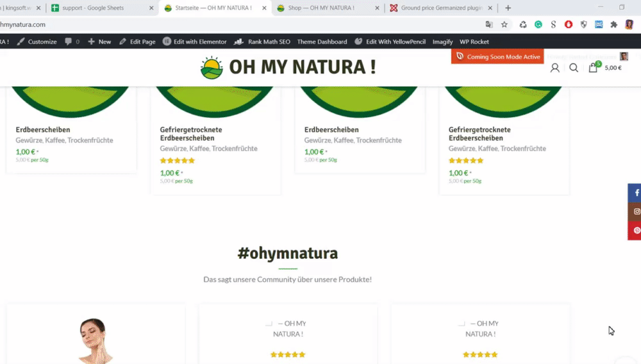Open the WP Rocket menu
Image resolution: width=641 pixels, height=364 pixels.
474,42
